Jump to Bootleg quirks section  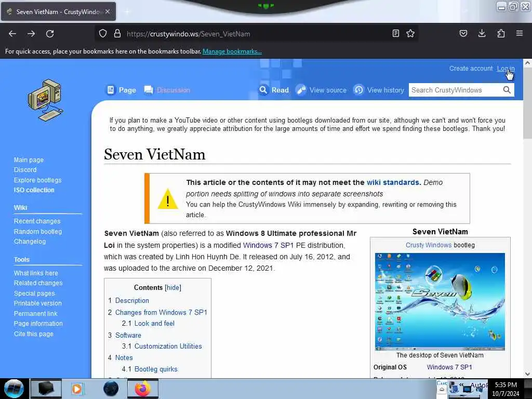click(x=156, y=369)
